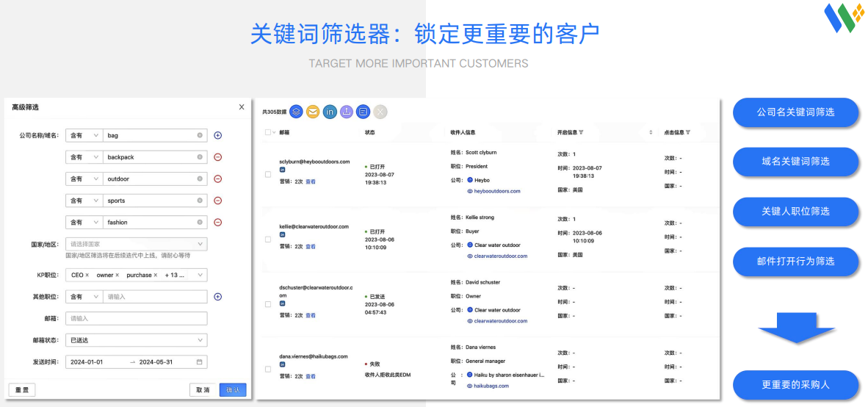The image size is (868, 407).
Task: Toggle the select-all checkbox in table header
Action: click(x=267, y=133)
